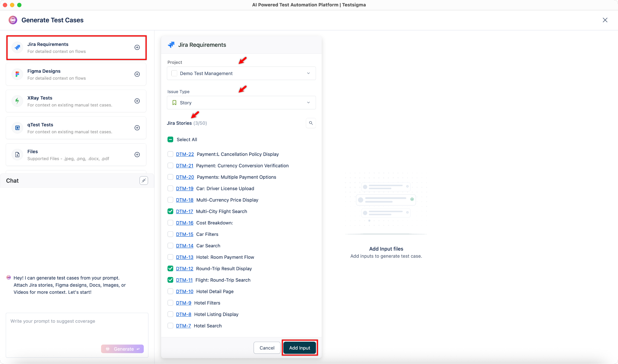Open the DTM-7 issue link
This screenshot has width=618, height=364.
click(183, 326)
